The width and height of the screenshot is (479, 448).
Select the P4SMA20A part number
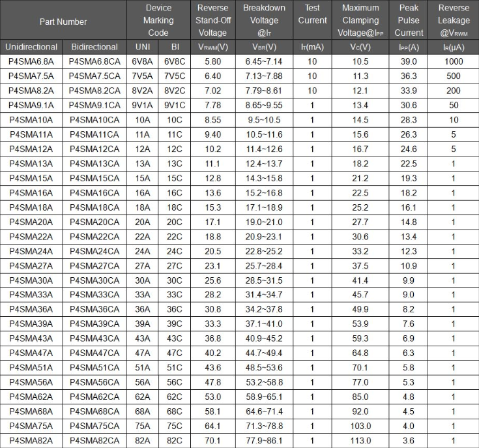[x=31, y=222]
